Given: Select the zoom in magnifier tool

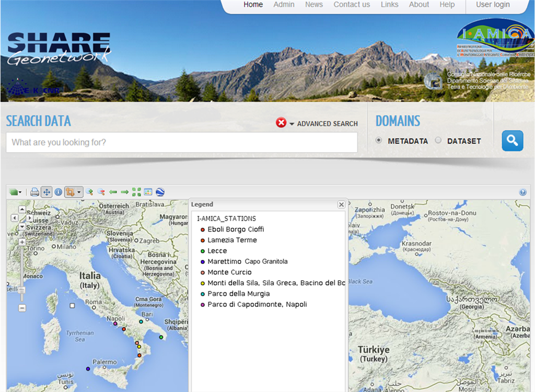Looking at the screenshot, I should tap(89, 192).
